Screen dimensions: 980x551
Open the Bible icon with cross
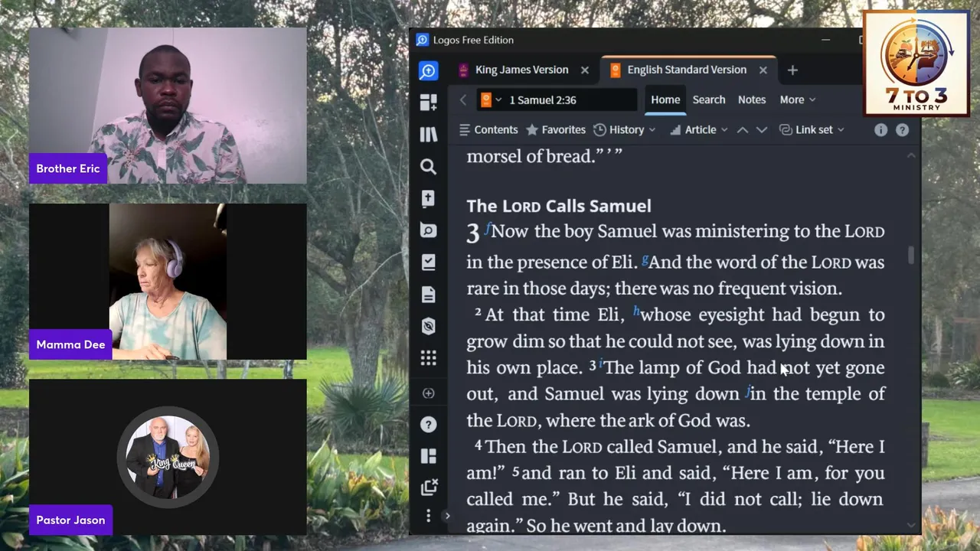coord(428,198)
